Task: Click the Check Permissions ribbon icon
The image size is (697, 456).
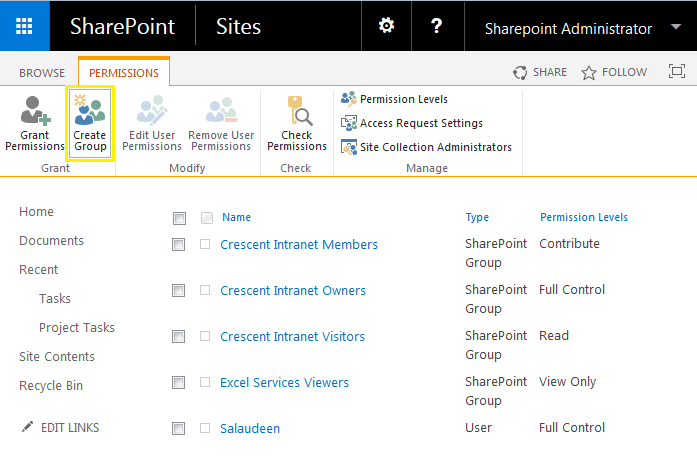Action: pyautogui.click(x=296, y=124)
